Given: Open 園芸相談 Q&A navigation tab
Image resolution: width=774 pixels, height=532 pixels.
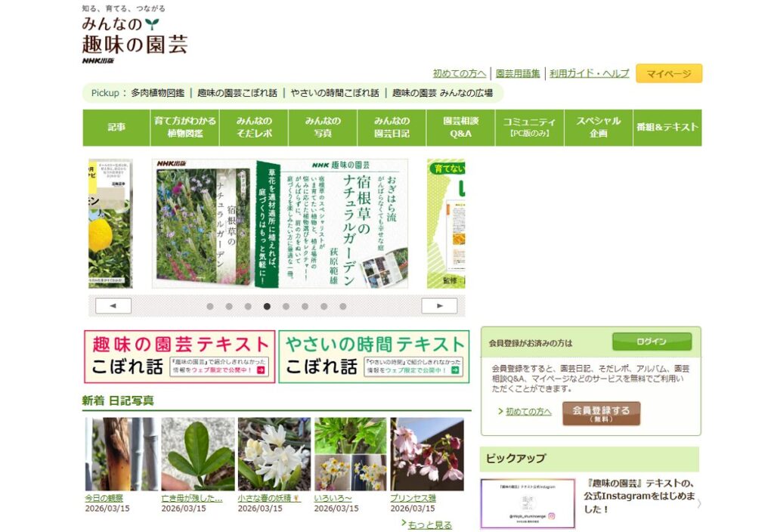Looking at the screenshot, I should click(460, 128).
